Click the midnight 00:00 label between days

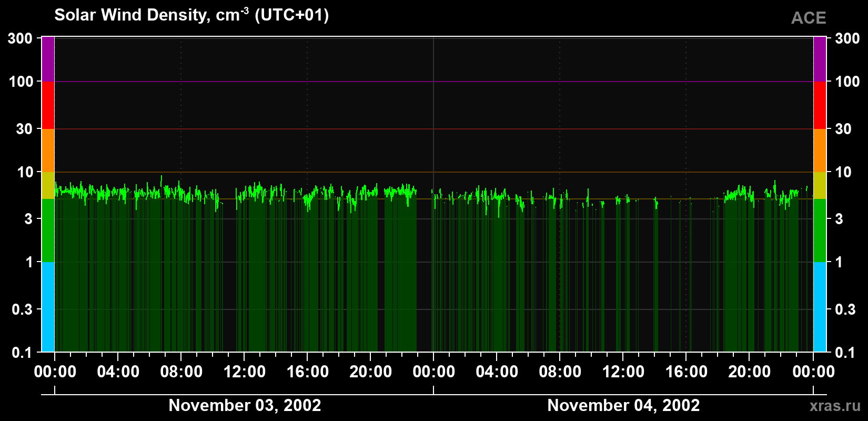(x=434, y=372)
